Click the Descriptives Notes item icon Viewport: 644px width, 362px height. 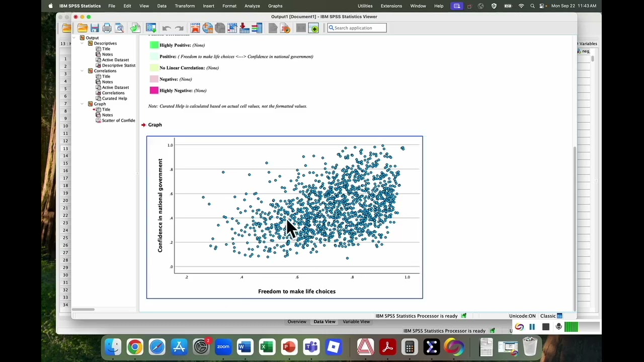point(98,54)
